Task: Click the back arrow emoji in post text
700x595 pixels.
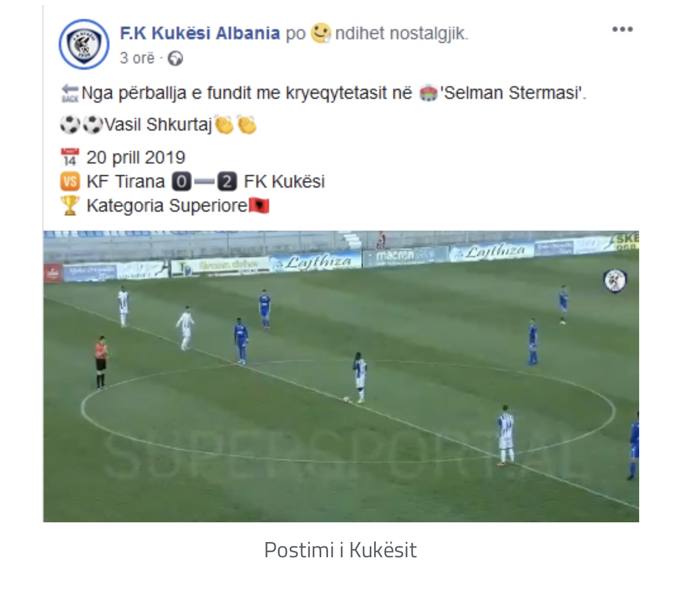Action: click(x=69, y=93)
